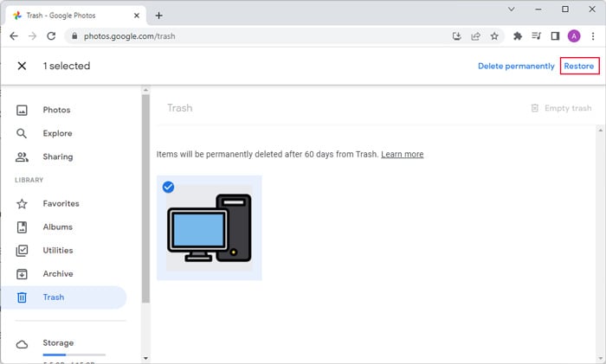Close the Trash - Google Photos tab

coord(137,16)
